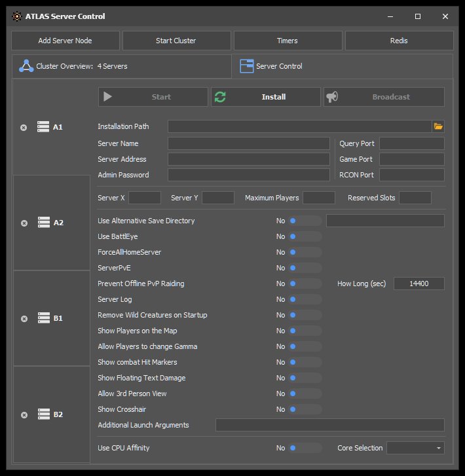Enable the ServerPvE switch
This screenshot has width=465, height=476.
click(x=305, y=268)
